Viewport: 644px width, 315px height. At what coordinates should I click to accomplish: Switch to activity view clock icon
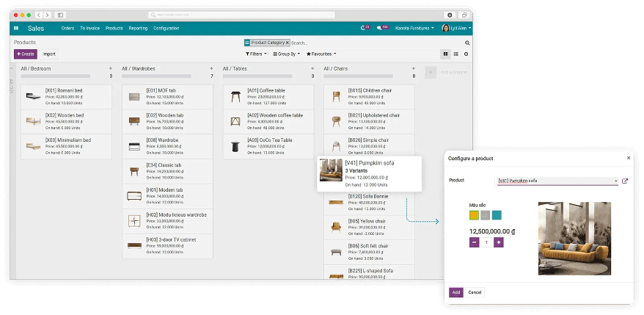[x=466, y=54]
